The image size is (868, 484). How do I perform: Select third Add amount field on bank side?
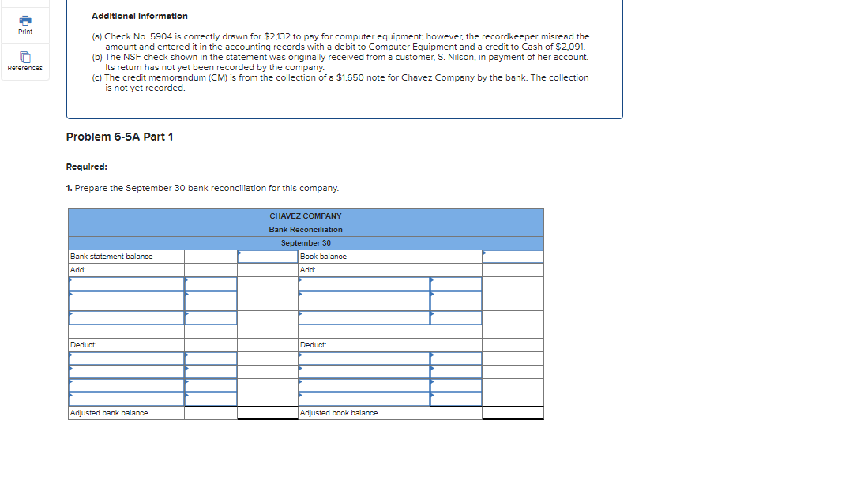(x=211, y=317)
